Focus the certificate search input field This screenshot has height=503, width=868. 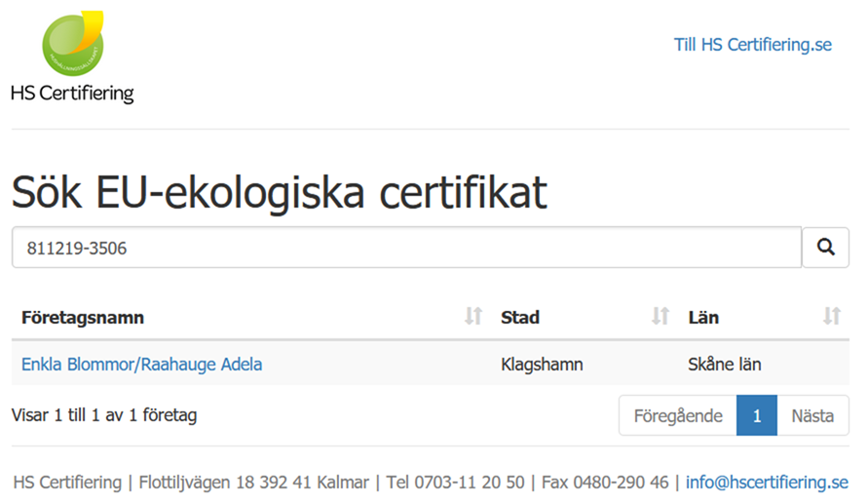pos(407,248)
